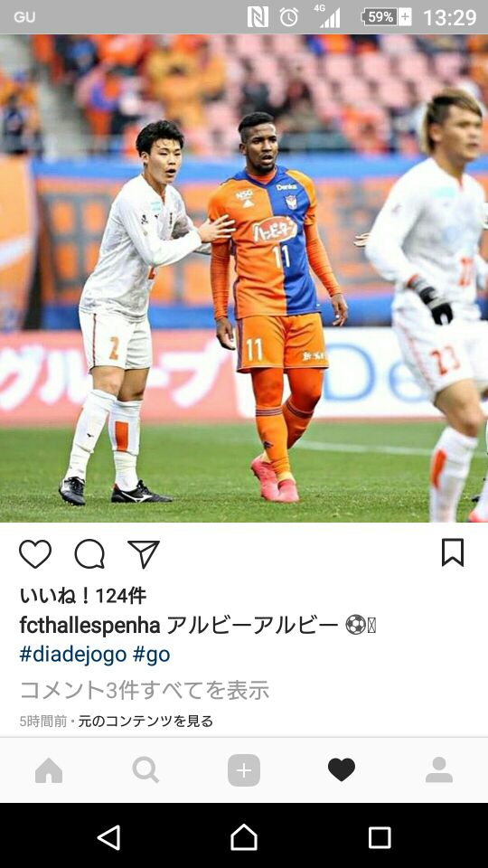Image resolution: width=488 pixels, height=868 pixels.
Task: Go to Home feed tab
Action: [49, 770]
